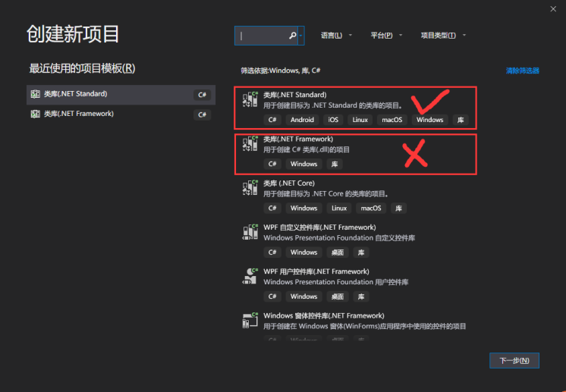The width and height of the screenshot is (566, 392).
Task: Click the 类库 (.NET Core) template icon
Action: pyautogui.click(x=250, y=188)
